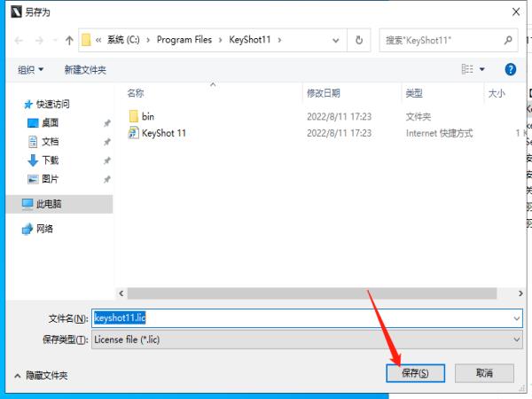Click the 文件夹 type cell of bin

(x=419, y=117)
